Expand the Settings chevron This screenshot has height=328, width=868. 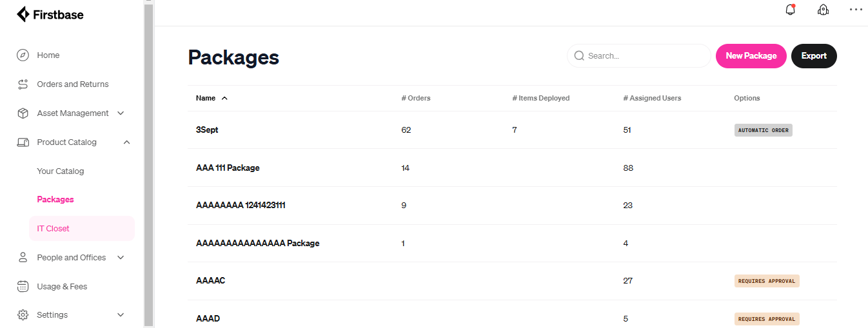click(121, 315)
